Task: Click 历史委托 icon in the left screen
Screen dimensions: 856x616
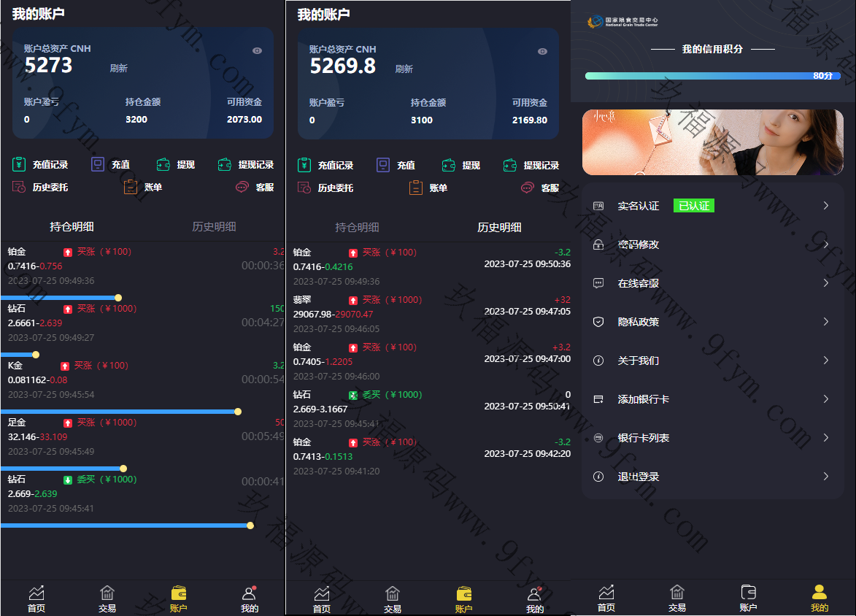Action: (x=19, y=187)
